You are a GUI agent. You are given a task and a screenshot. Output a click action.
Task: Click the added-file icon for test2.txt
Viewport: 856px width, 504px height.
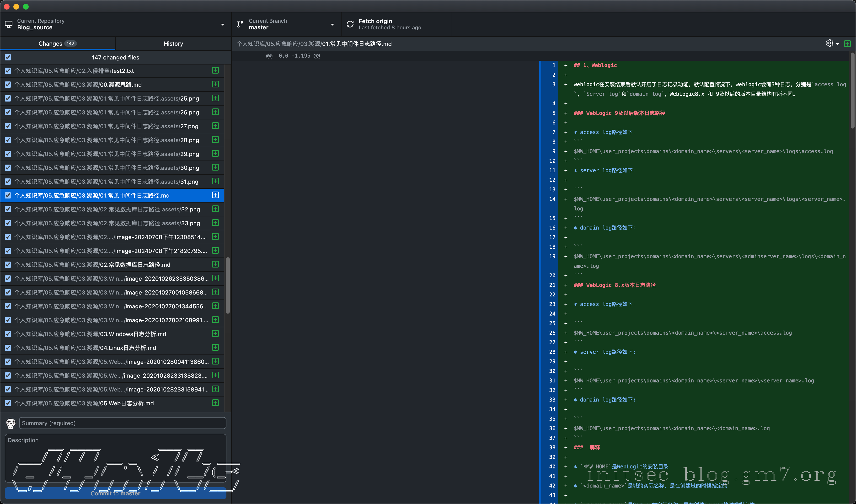tap(215, 70)
